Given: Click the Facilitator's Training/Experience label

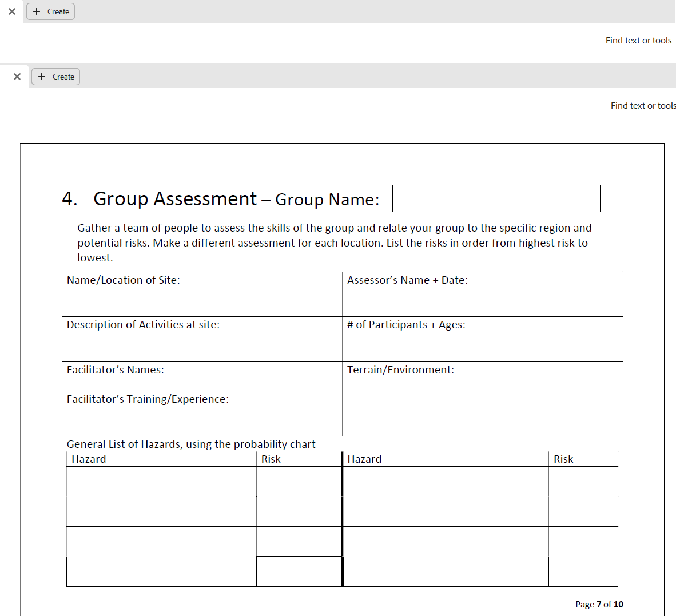Looking at the screenshot, I should point(148,399).
